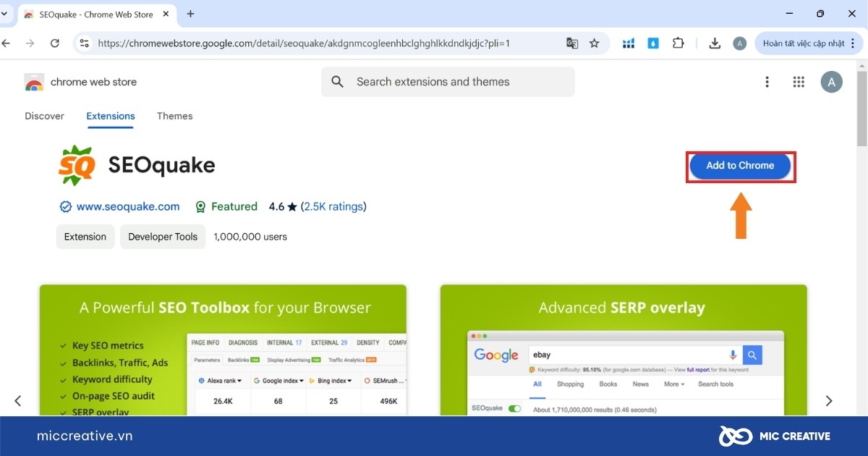Open the three-dot web store options menu

(x=767, y=82)
